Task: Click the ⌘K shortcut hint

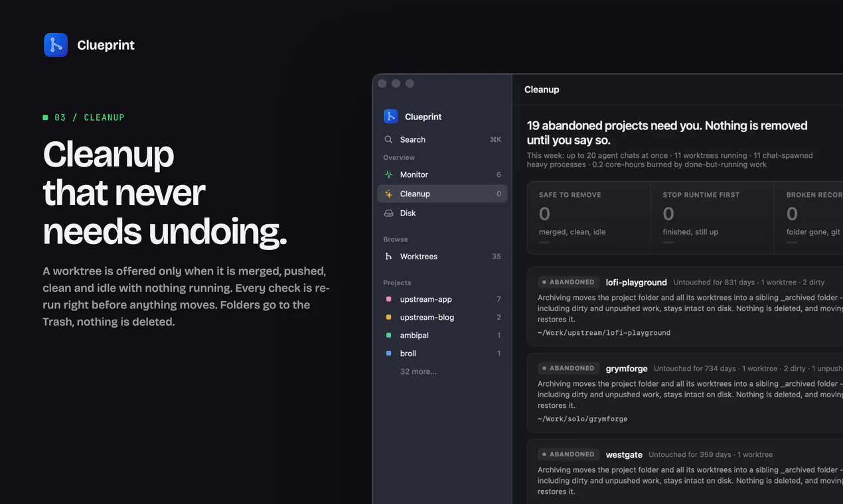Action: [x=495, y=140]
